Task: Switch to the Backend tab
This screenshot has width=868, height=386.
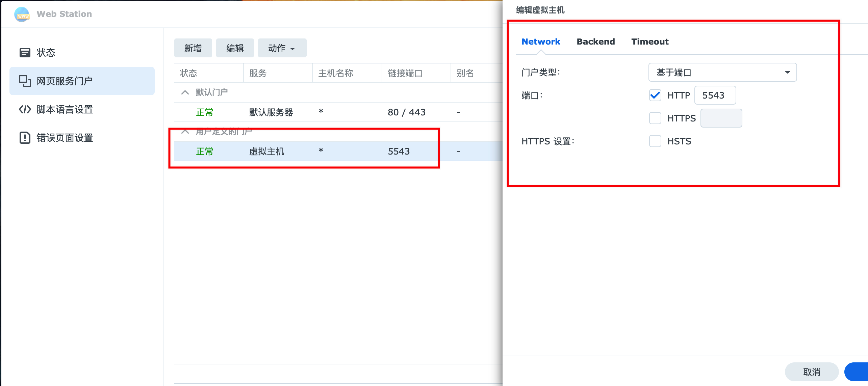Action: click(595, 42)
